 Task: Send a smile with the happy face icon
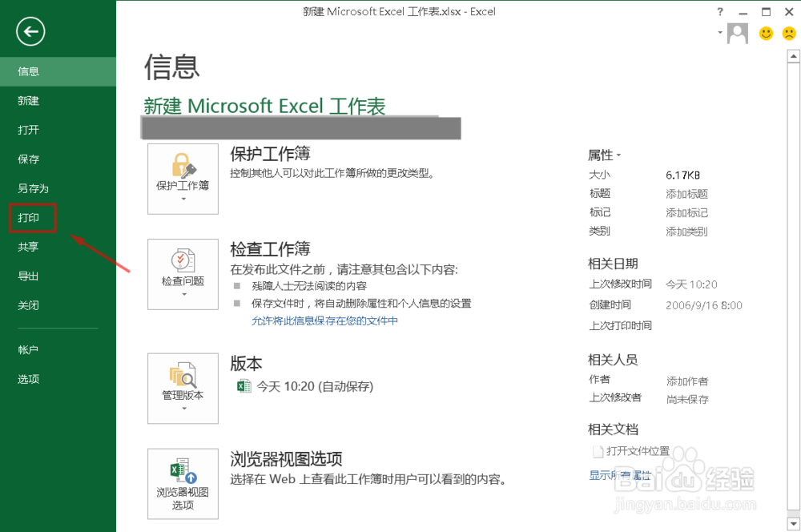point(766,34)
